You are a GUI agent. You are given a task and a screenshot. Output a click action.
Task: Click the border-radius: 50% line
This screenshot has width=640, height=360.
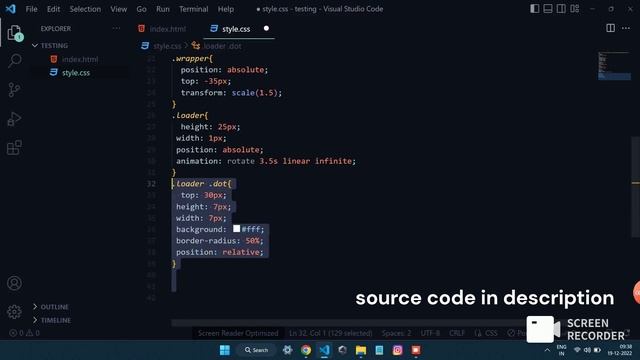click(x=220, y=240)
